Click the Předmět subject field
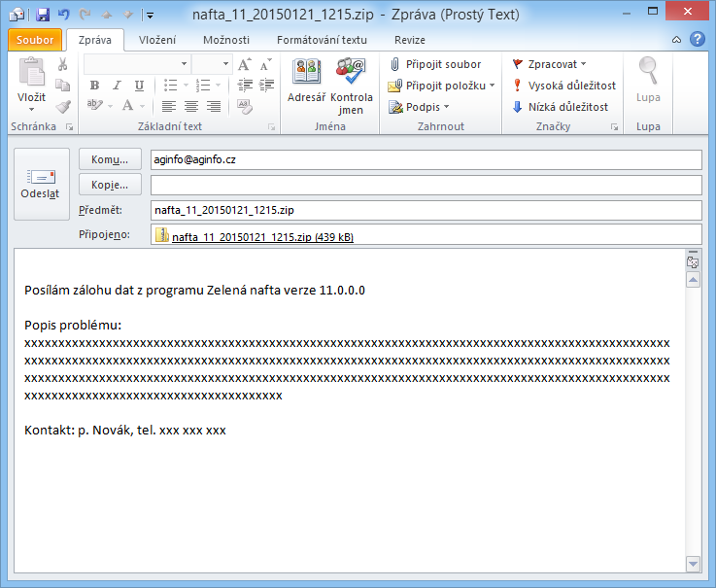 (x=426, y=210)
